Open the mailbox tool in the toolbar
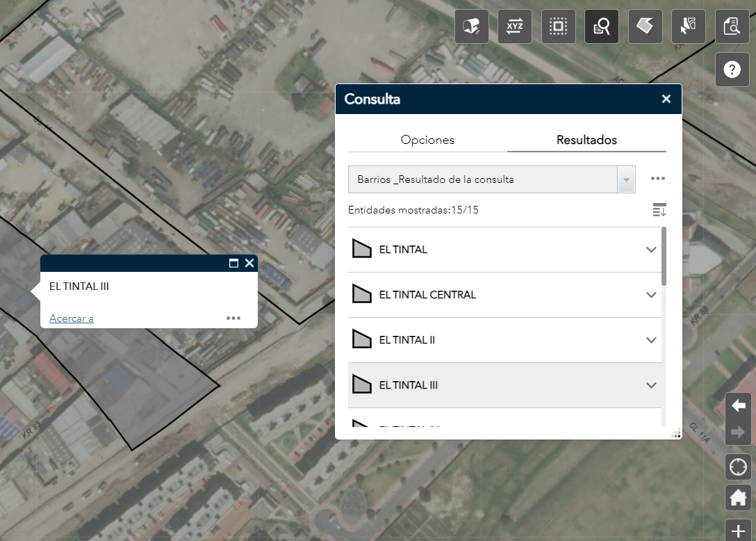 [472, 27]
